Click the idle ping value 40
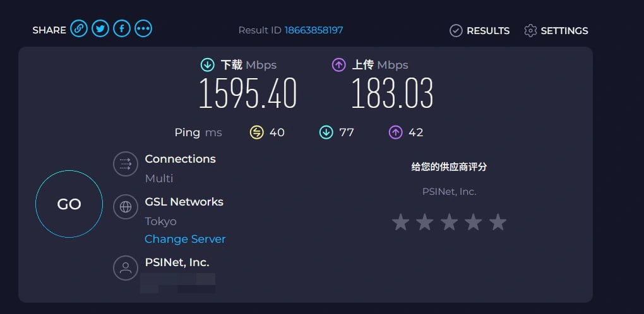 277,132
